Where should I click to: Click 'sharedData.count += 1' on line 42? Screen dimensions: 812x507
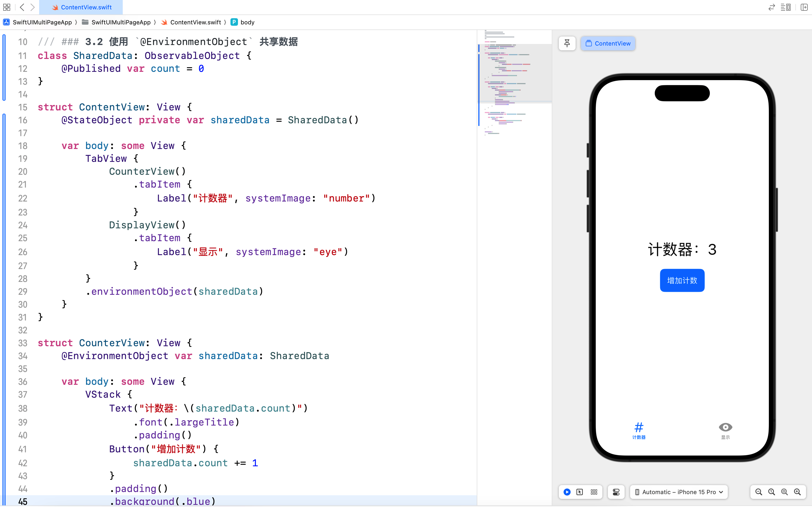pyautogui.click(x=195, y=463)
